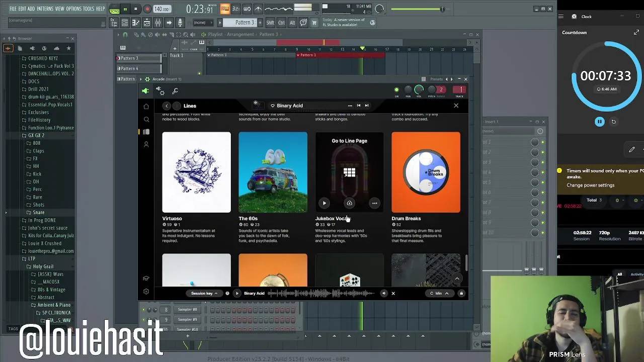
Task: Click the green plugin icon in Arcade wrapper
Action: pyautogui.click(x=145, y=90)
